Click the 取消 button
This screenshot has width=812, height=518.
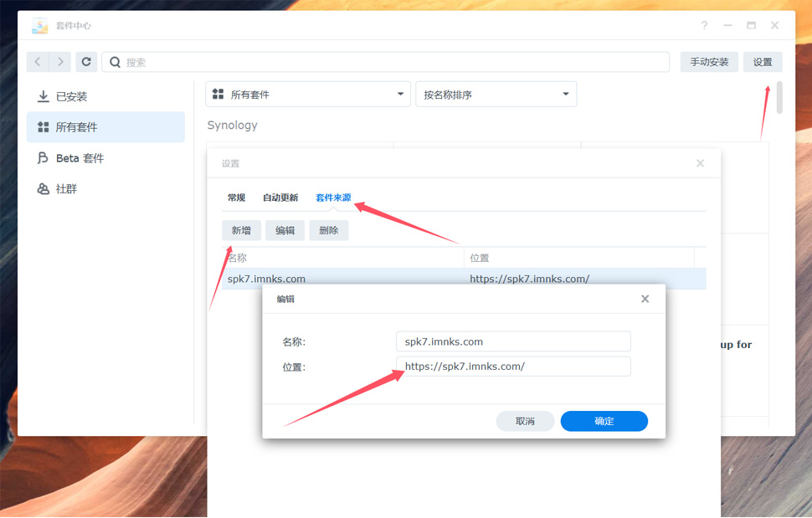525,421
